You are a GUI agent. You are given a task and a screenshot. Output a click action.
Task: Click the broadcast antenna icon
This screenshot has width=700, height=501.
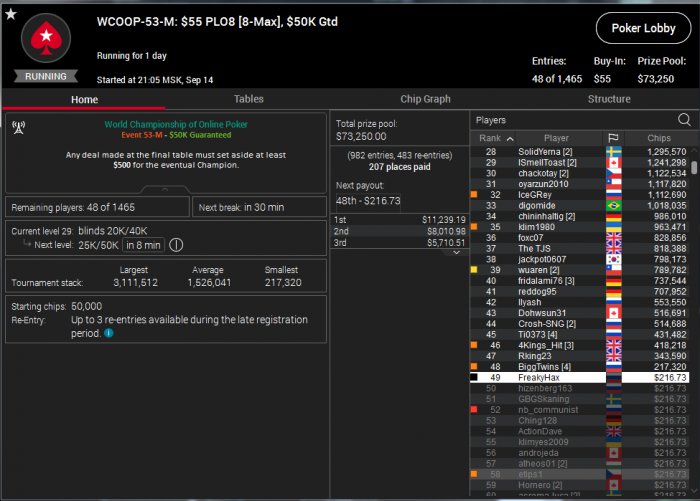click(18, 128)
